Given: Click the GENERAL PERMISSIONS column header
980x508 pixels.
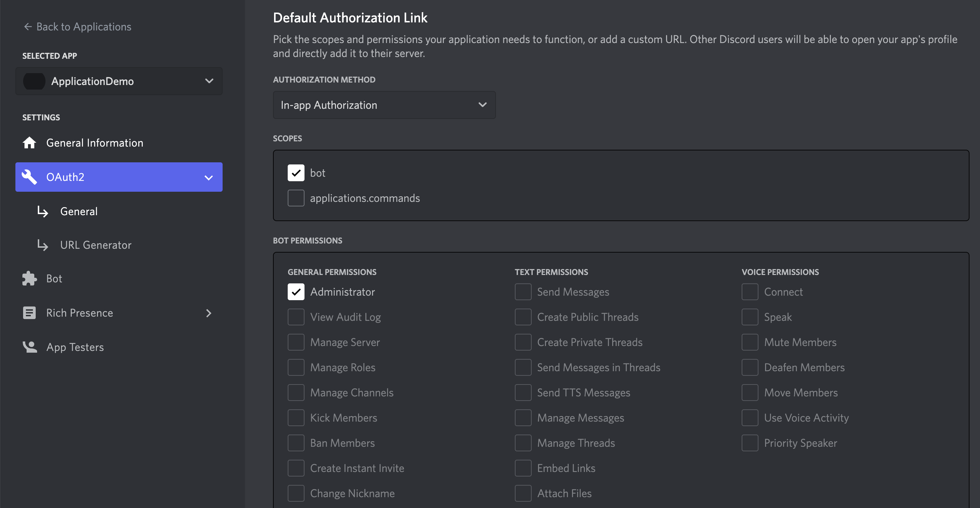Looking at the screenshot, I should (332, 272).
